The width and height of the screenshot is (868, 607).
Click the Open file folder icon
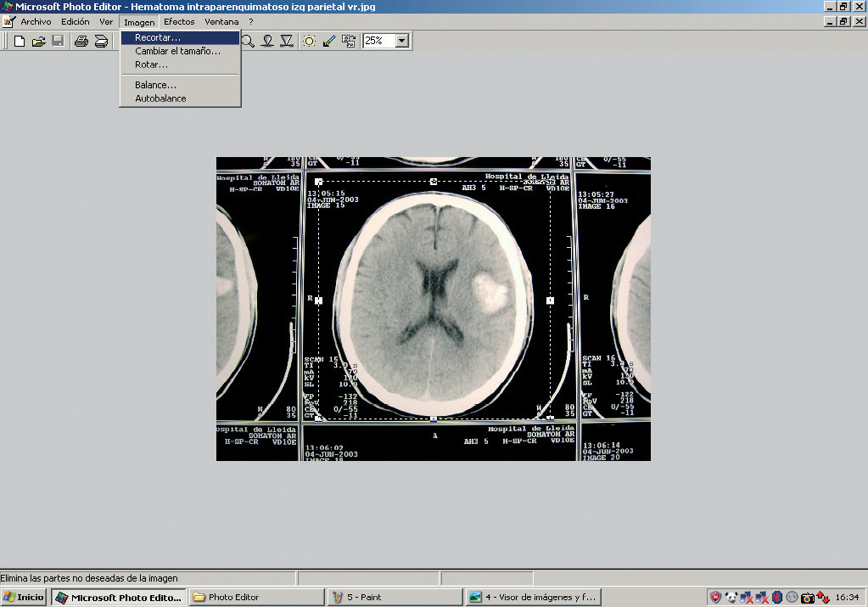tap(39, 41)
